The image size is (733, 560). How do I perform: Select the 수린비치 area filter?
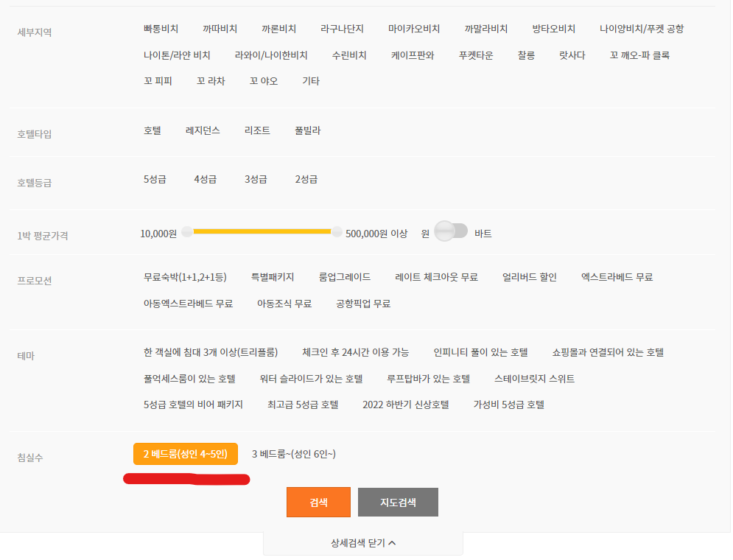tap(348, 55)
